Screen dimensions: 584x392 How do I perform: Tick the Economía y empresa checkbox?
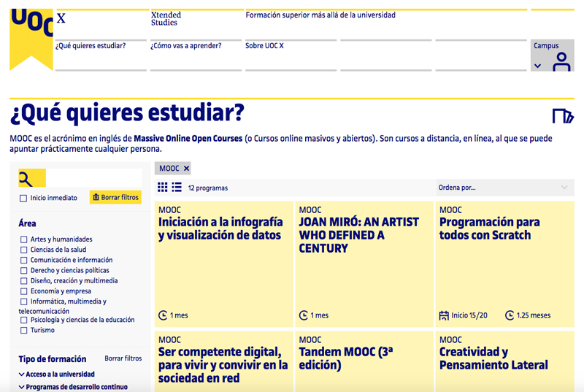pyautogui.click(x=24, y=291)
